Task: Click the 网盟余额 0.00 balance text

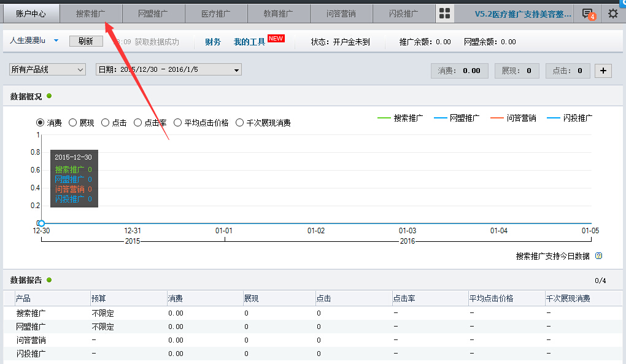Action: pyautogui.click(x=490, y=42)
